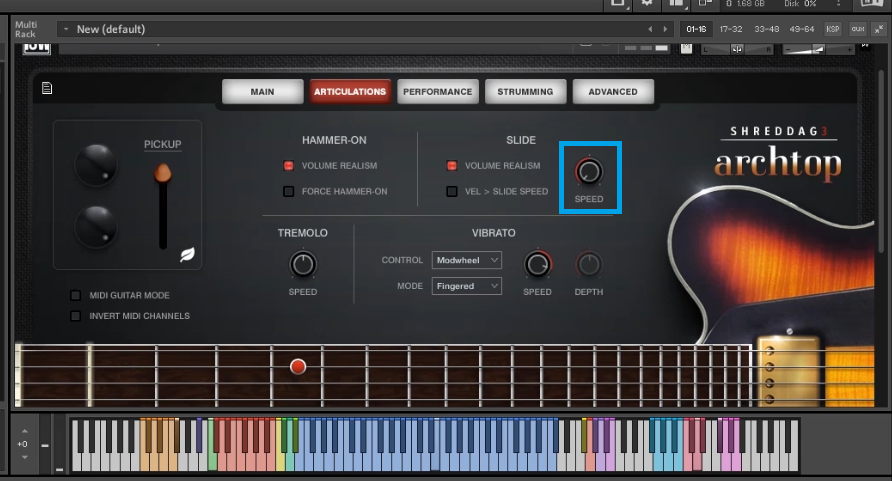The width and height of the screenshot is (892, 481).
Task: Select channel page 01-16
Action: pos(696,29)
